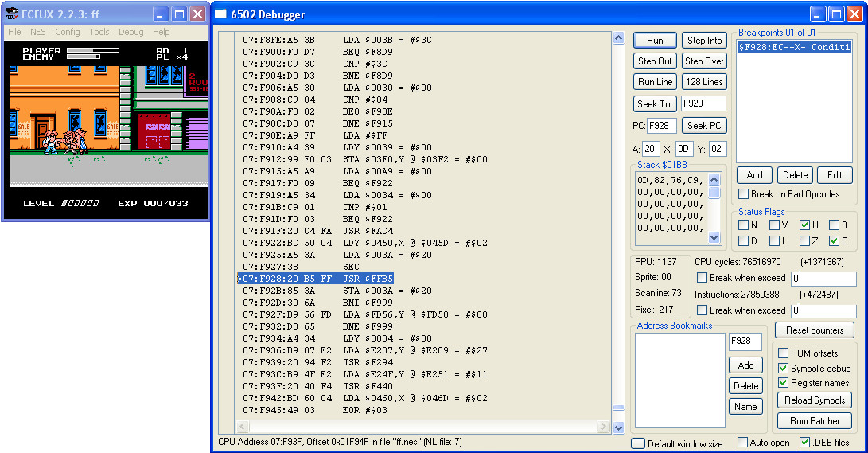Open the Rom Patcher
The image size is (868, 453).
(x=815, y=421)
